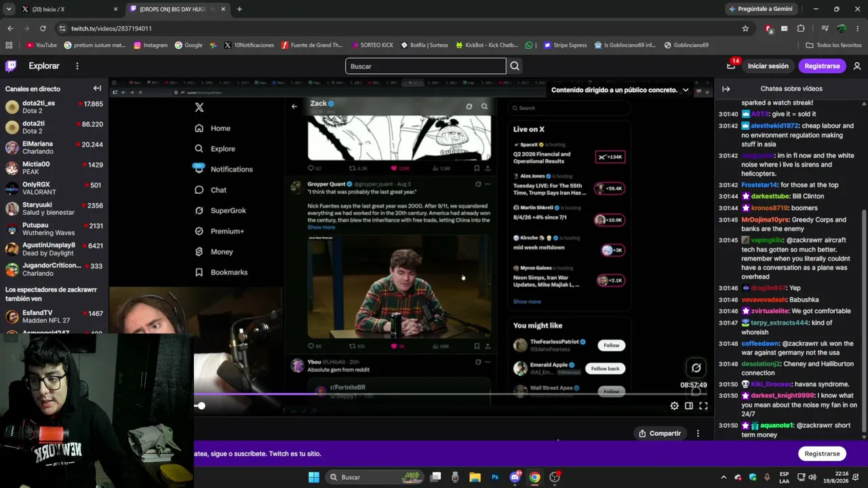Reload the page in Chrome
Screen dimensions: 868x488
click(x=43, y=28)
